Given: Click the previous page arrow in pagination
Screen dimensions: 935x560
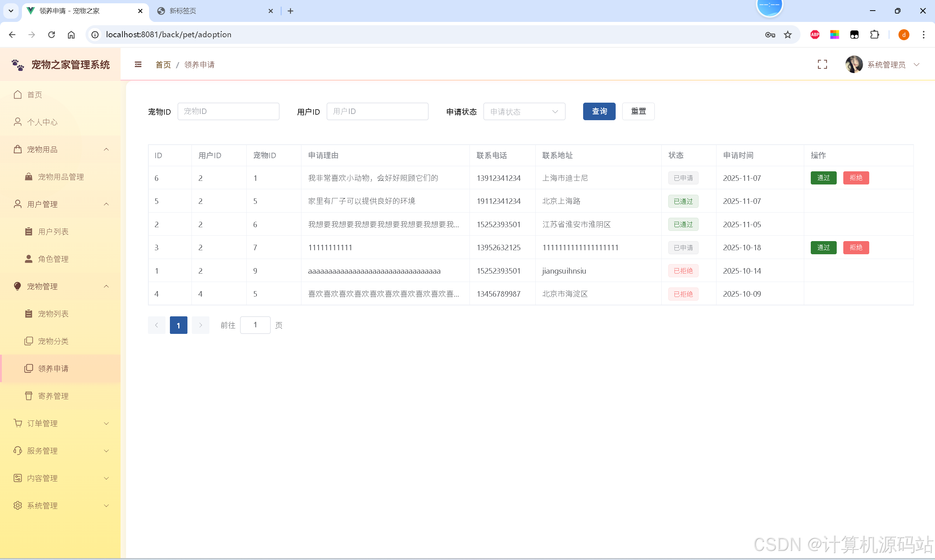Looking at the screenshot, I should pos(157,325).
